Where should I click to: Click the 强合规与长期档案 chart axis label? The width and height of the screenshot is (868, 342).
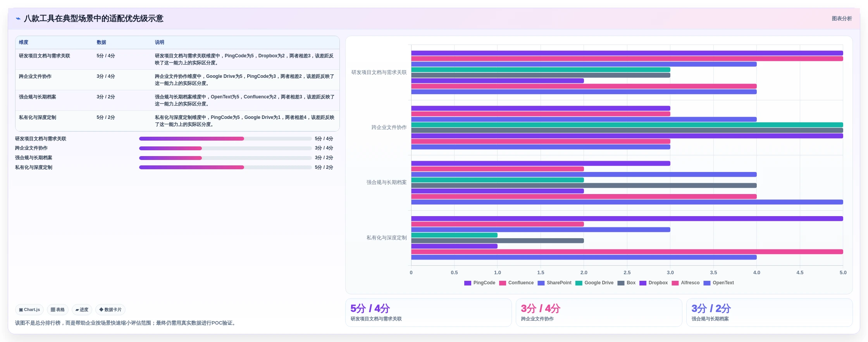(x=386, y=182)
